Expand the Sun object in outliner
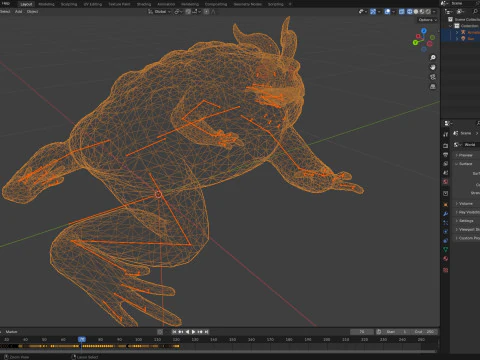The width and height of the screenshot is (480, 360). [457, 39]
